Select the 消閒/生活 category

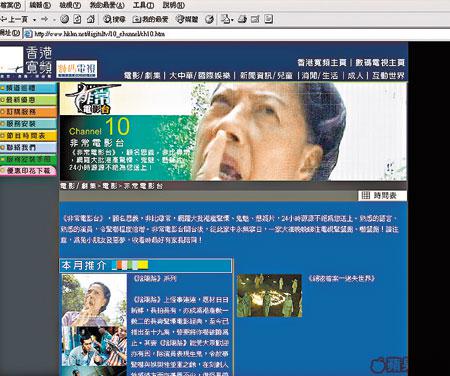click(x=320, y=76)
